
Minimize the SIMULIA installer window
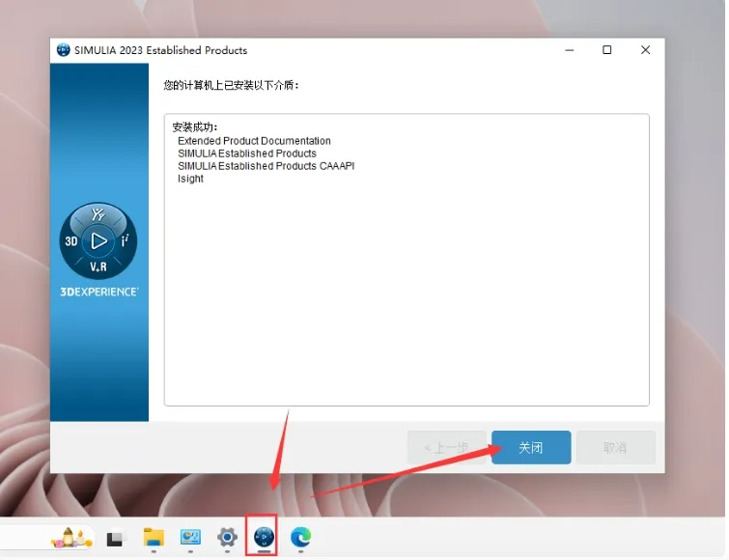point(569,50)
